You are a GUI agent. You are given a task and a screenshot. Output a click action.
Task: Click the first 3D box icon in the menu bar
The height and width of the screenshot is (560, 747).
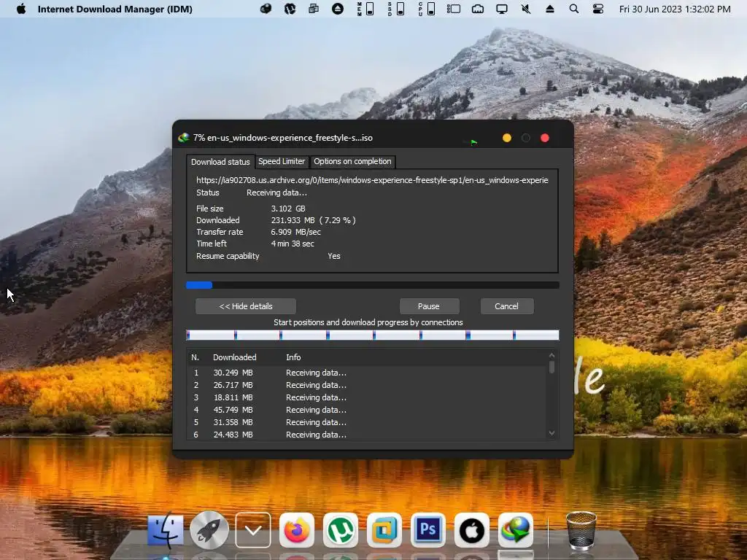tap(266, 9)
